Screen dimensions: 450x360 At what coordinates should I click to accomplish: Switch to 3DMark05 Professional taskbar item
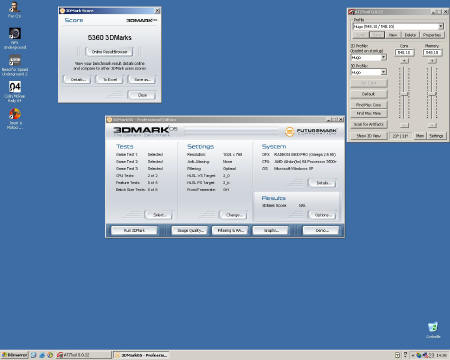[141, 355]
